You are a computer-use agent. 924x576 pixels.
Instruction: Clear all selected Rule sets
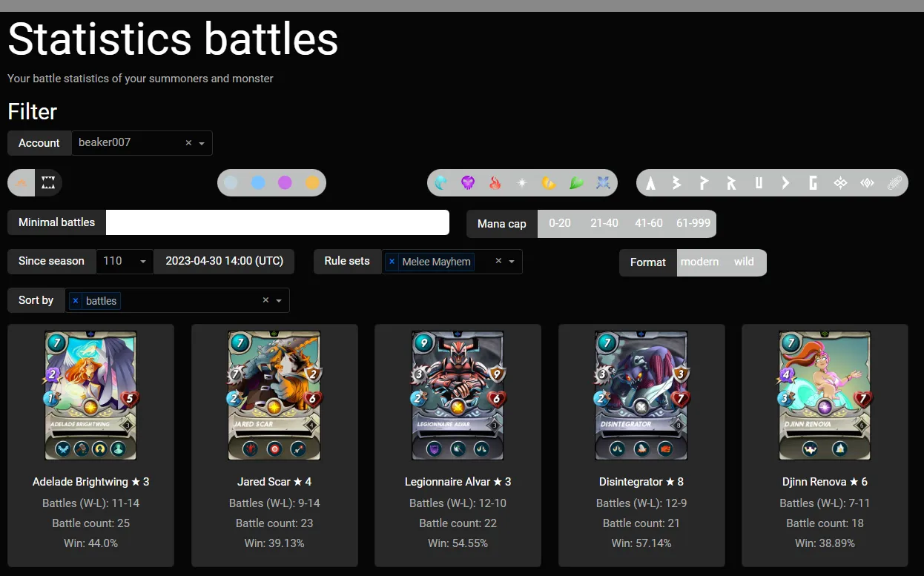(498, 261)
